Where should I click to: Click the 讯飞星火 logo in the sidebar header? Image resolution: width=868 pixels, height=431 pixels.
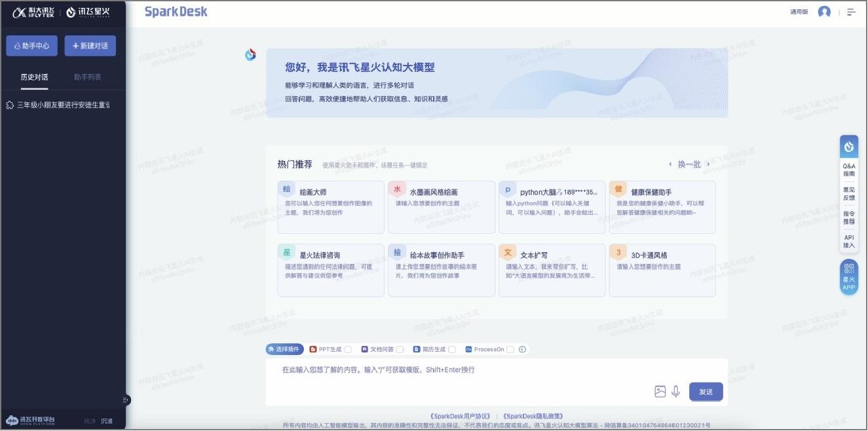pos(88,12)
